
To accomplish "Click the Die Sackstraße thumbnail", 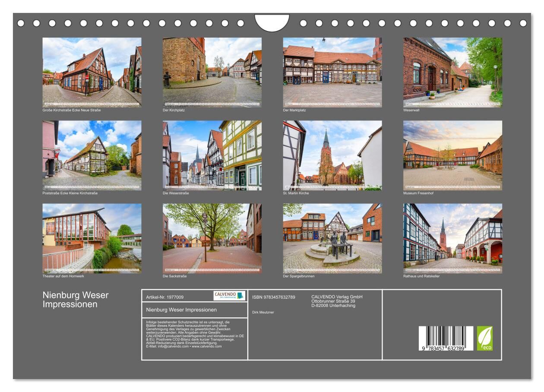I will click(212, 238).
